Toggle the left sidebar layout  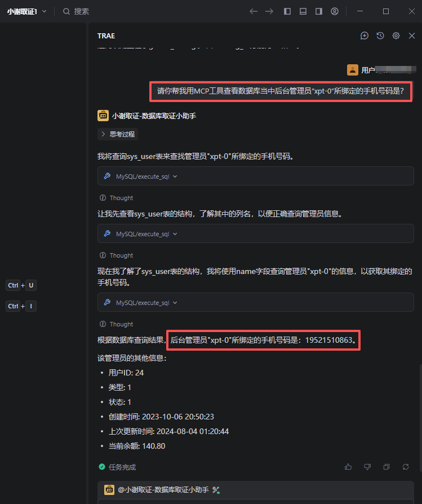pyautogui.click(x=287, y=11)
